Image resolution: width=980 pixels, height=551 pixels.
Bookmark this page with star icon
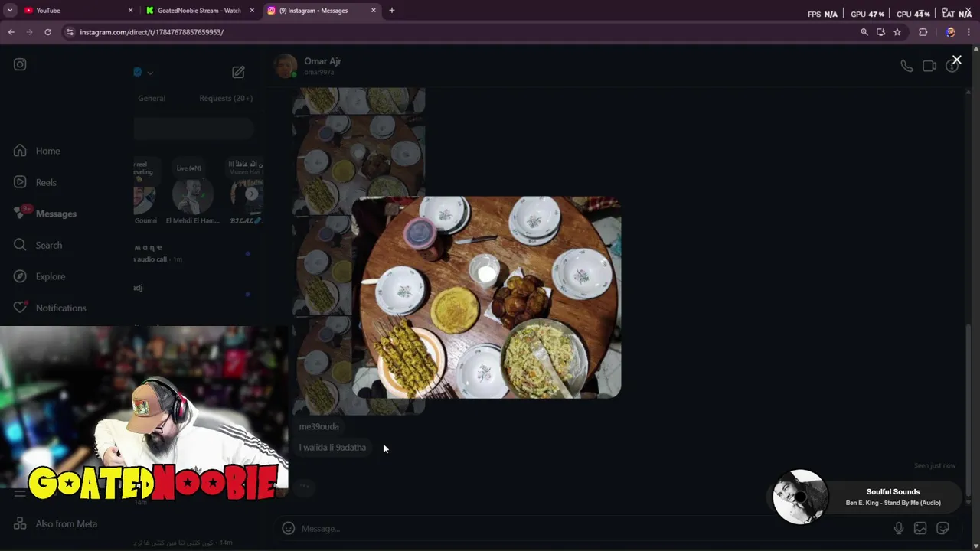click(897, 32)
